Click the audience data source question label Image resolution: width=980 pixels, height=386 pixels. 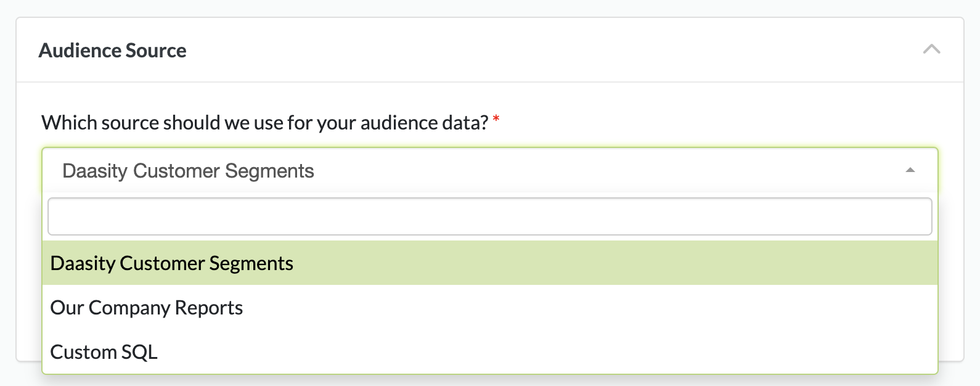(265, 123)
